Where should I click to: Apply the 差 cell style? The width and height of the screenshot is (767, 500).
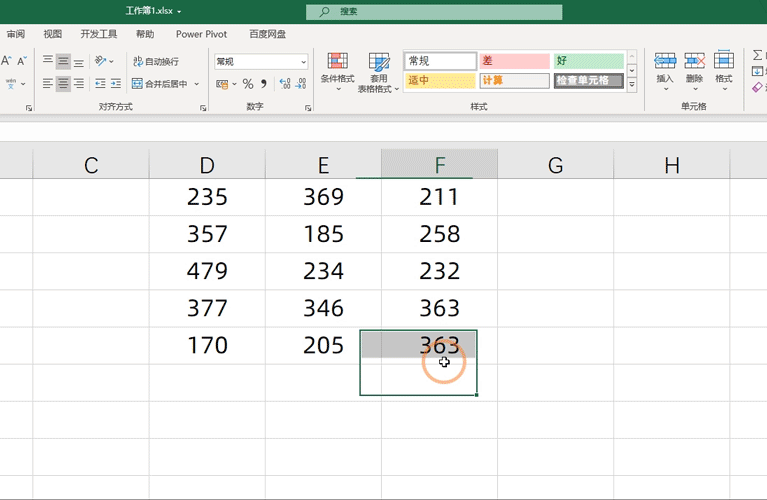pyautogui.click(x=514, y=61)
